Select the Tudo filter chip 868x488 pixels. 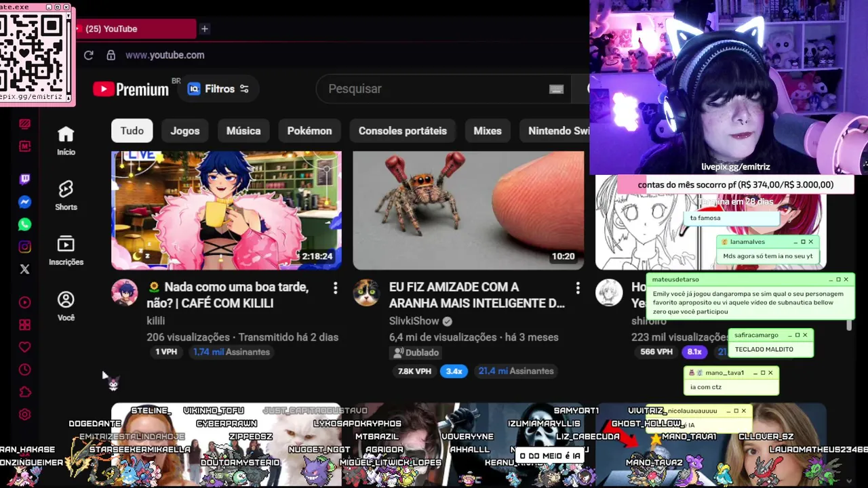132,131
